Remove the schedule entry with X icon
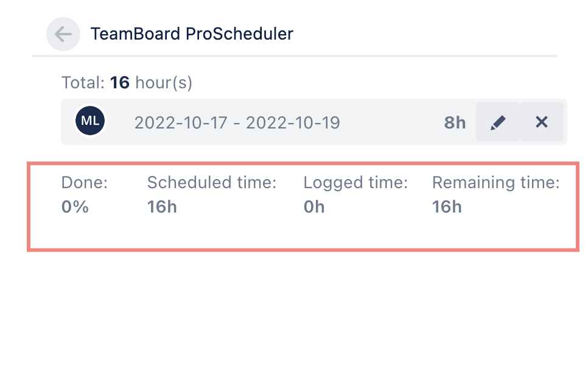The width and height of the screenshot is (588, 380). point(542,122)
